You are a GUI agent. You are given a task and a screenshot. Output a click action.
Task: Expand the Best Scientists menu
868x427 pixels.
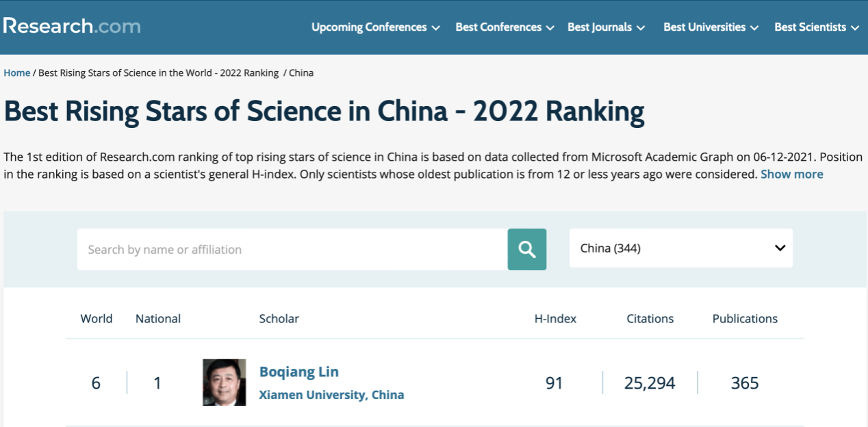816,27
